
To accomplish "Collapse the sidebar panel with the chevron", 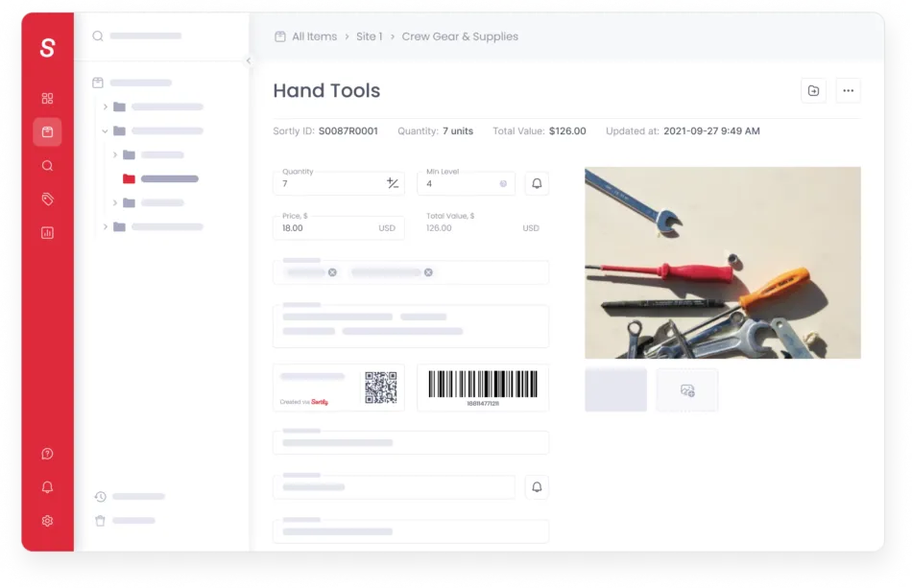I will click(249, 60).
